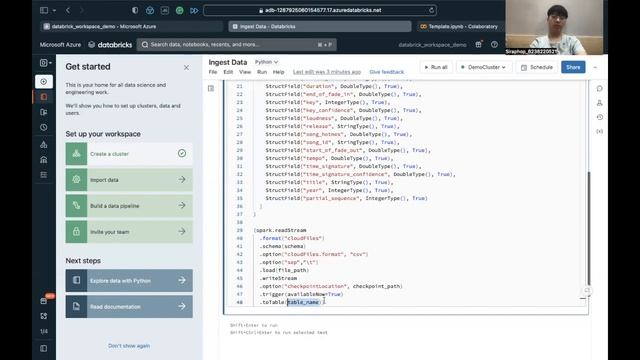The image size is (640, 360).
Task: Open the help question mark icon
Action: 494,44
